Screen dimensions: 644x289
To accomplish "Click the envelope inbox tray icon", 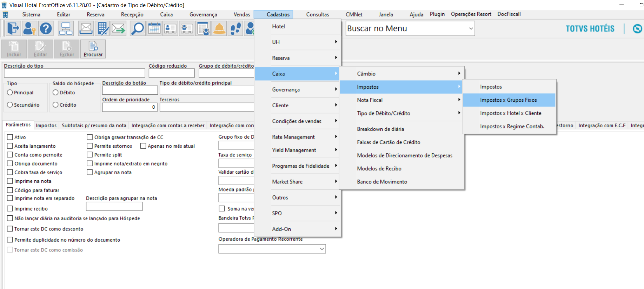I will point(86,28).
